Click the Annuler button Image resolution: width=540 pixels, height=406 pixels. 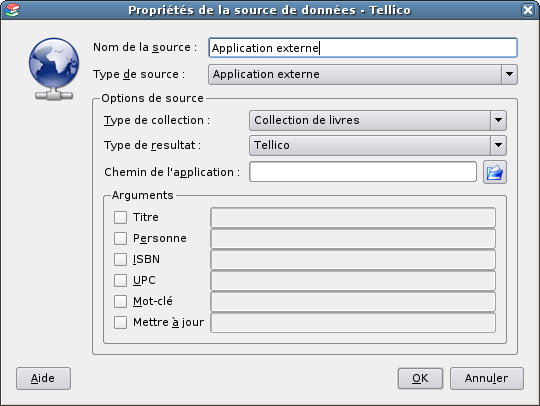(487, 378)
